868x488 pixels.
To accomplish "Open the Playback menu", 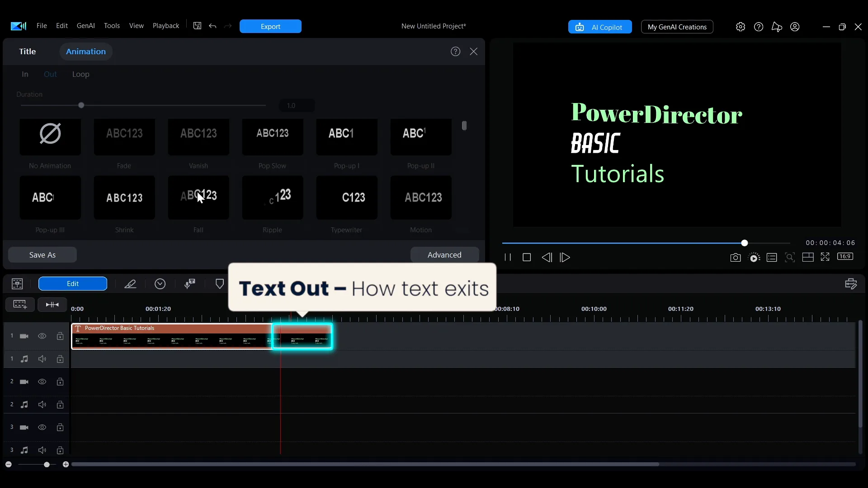I will (x=166, y=26).
